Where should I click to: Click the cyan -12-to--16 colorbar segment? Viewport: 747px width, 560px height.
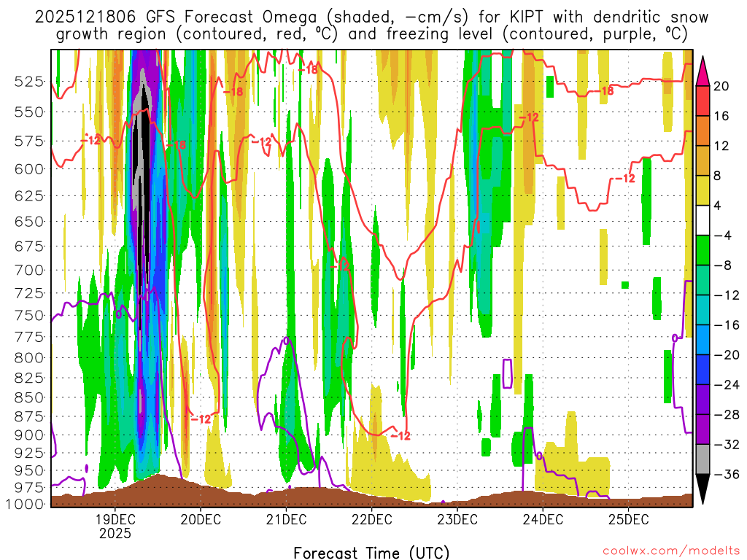click(x=703, y=310)
